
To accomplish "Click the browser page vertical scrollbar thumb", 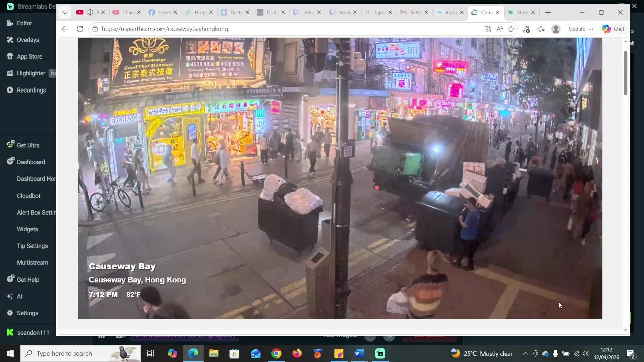I will click(x=626, y=72).
